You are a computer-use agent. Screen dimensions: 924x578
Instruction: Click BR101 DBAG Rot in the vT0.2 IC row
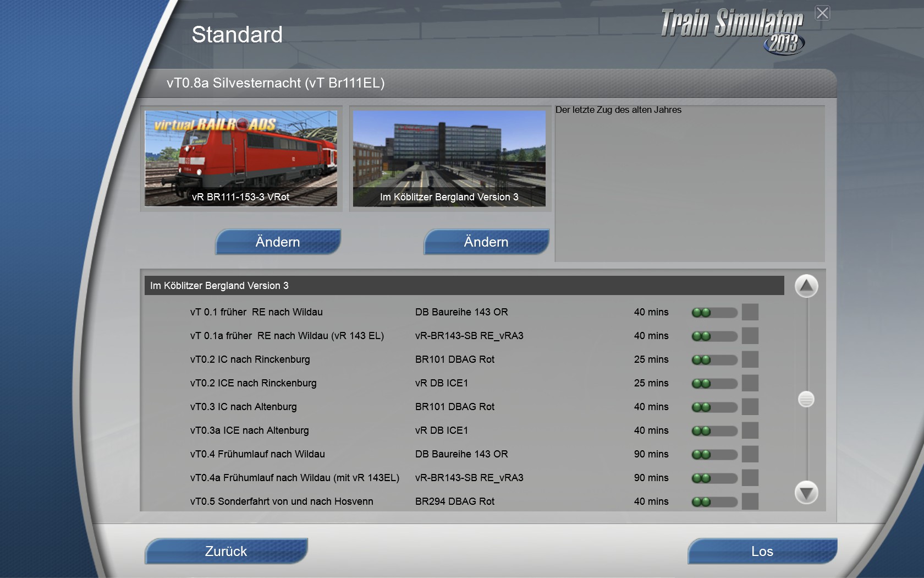455,359
